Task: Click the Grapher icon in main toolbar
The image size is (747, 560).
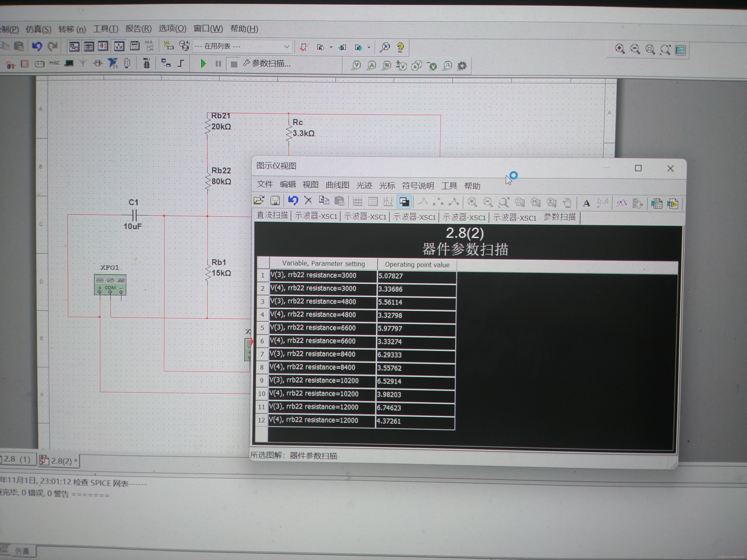Action: pyautogui.click(x=119, y=46)
